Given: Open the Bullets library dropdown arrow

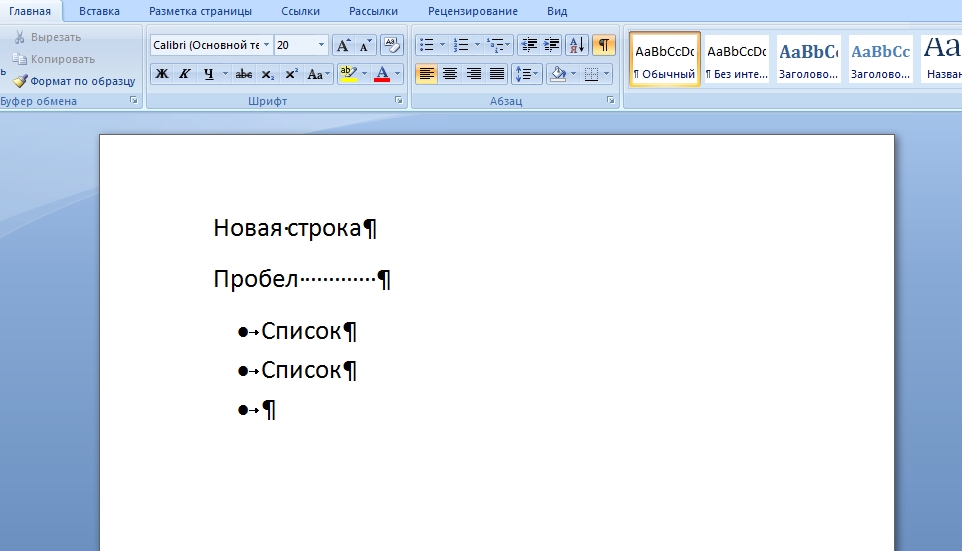Looking at the screenshot, I should pos(442,45).
